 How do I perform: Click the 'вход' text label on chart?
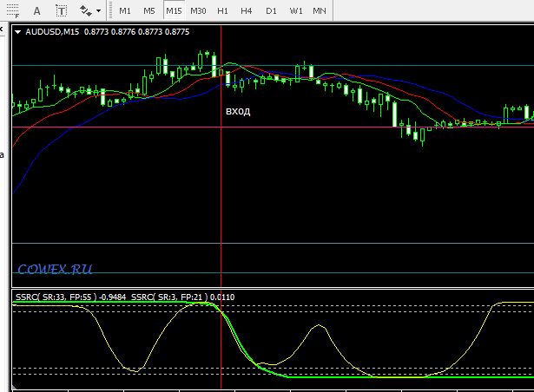click(238, 111)
